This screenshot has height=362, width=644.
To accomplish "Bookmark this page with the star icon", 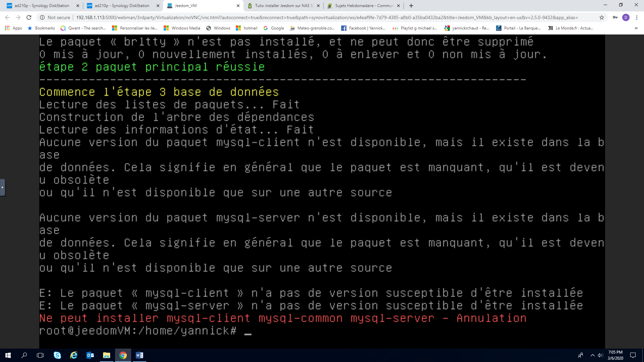I will coord(602,17).
